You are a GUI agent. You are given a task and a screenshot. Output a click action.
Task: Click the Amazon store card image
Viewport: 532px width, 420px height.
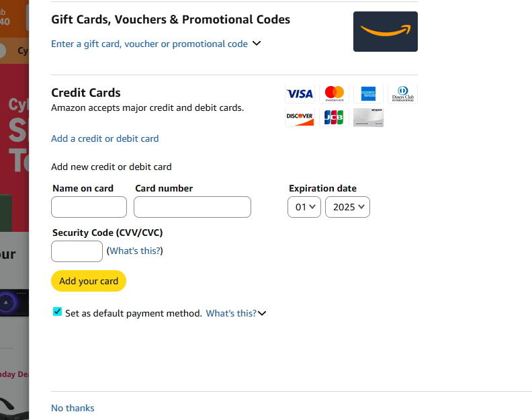(x=368, y=118)
